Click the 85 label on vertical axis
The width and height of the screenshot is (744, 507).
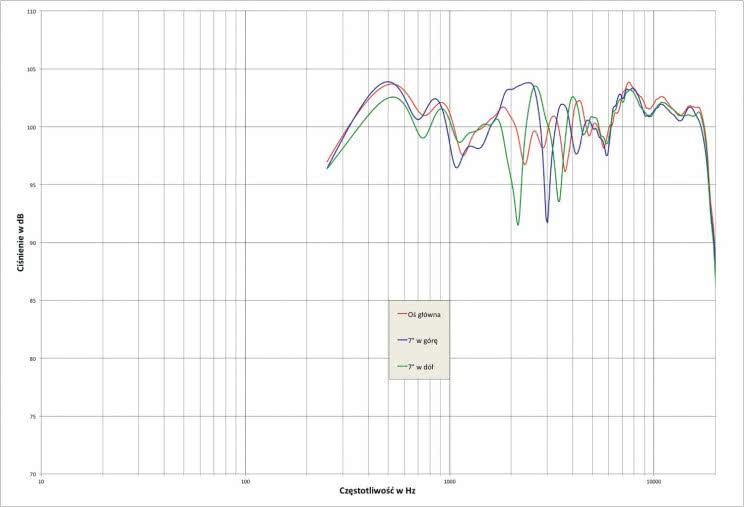tap(33, 301)
